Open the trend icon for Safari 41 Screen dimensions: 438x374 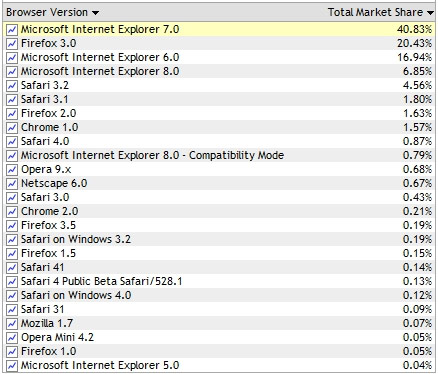pos(12,268)
